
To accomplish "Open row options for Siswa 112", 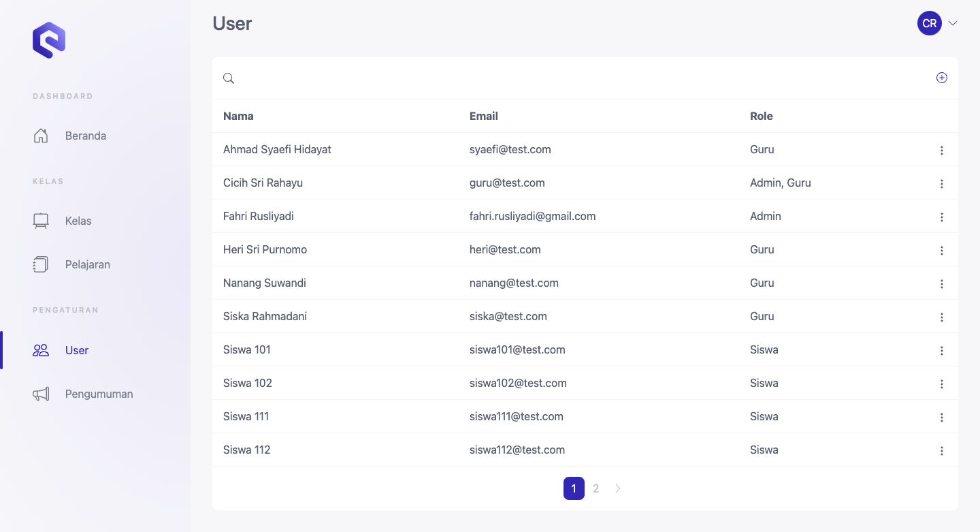I will coord(942,451).
